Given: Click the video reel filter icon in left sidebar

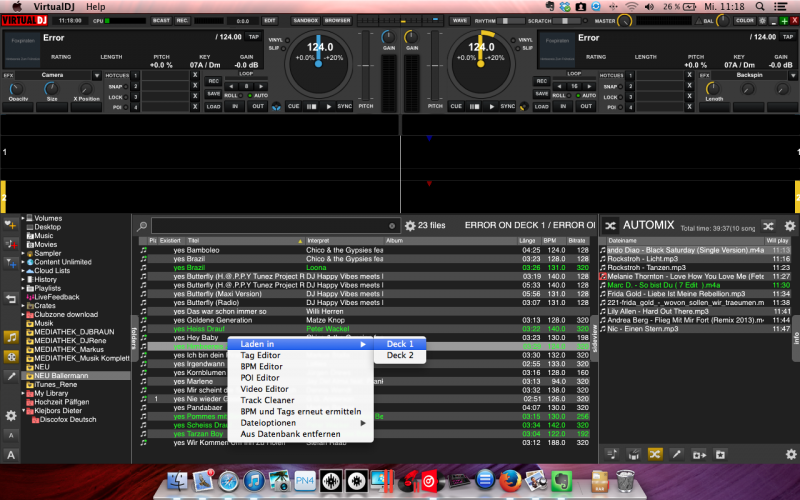Looking at the screenshot, I should [10, 357].
